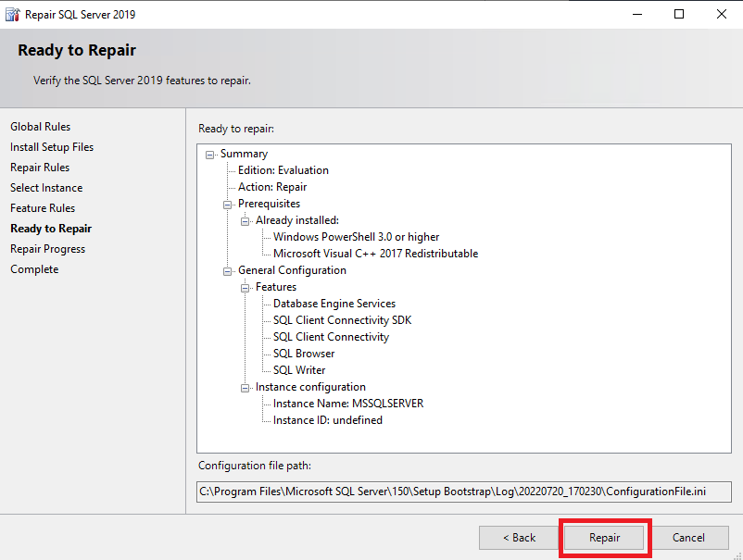
Task: Select the Edition: Evaluation row
Action: [x=283, y=170]
